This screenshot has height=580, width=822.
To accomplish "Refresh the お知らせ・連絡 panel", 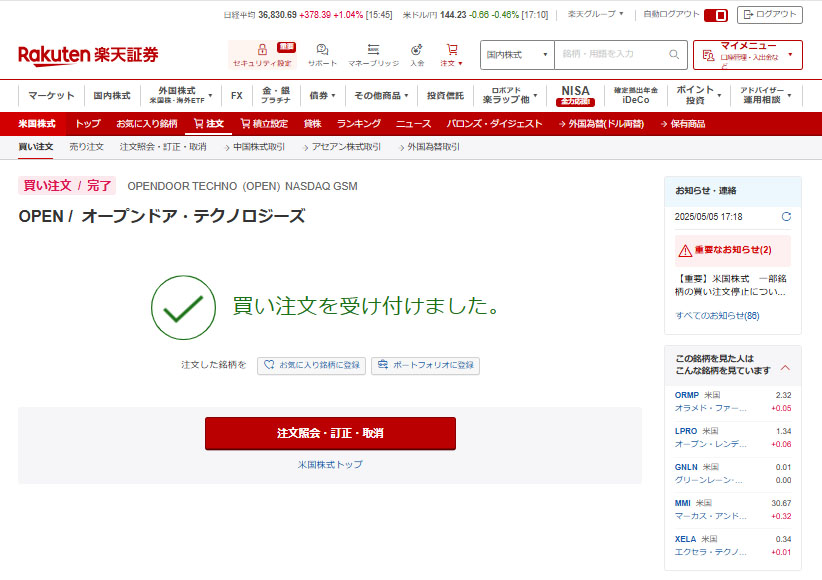I will click(786, 216).
